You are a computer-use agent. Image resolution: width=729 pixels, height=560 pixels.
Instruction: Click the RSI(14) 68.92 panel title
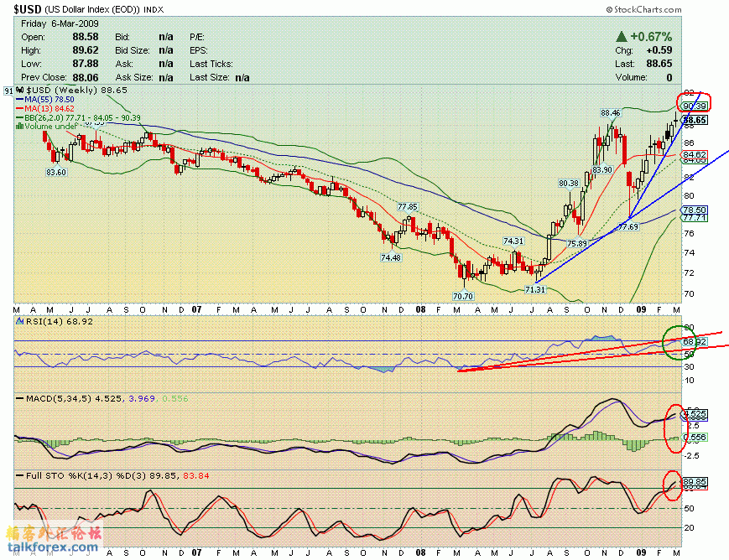[x=60, y=321]
